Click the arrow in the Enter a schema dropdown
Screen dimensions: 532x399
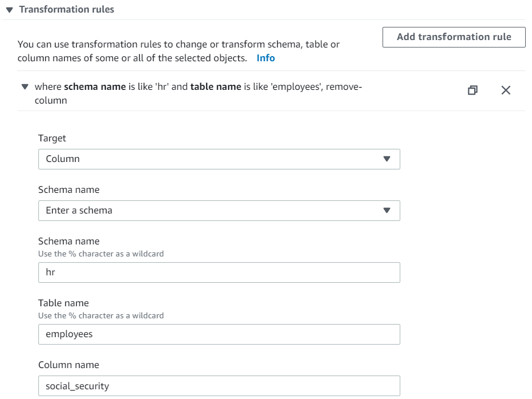[x=387, y=211]
